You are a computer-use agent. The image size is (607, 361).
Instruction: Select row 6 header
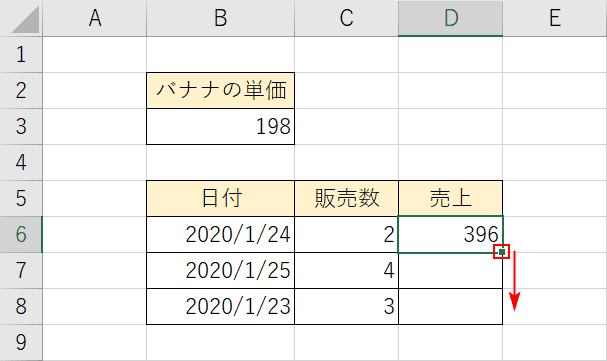(x=21, y=234)
